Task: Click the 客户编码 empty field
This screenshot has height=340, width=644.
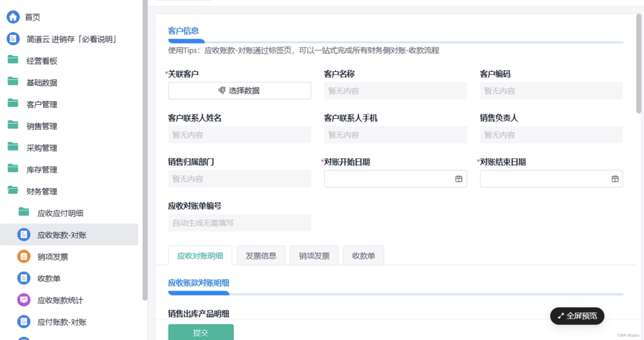Action: pyautogui.click(x=551, y=91)
